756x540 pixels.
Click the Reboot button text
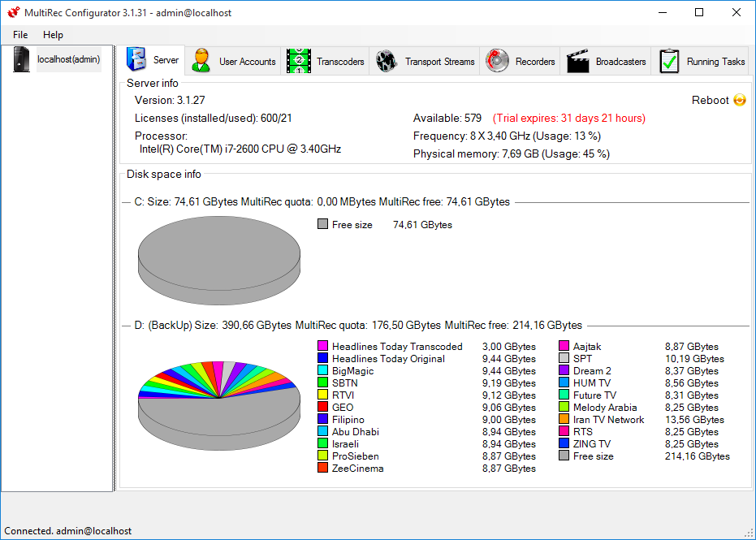[710, 100]
